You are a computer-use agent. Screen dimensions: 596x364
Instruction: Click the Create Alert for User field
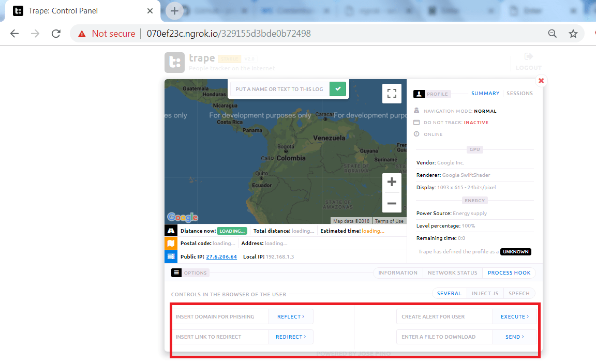(x=444, y=316)
